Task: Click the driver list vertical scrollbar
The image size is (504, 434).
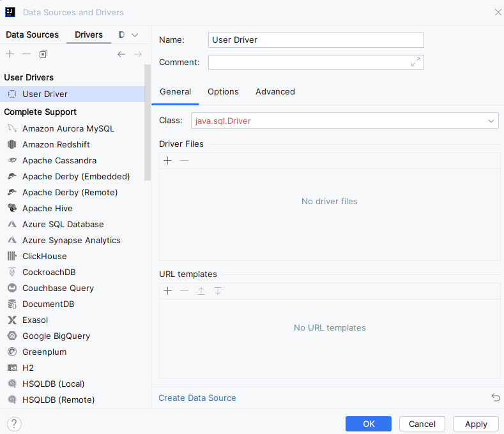Action: 148,123
